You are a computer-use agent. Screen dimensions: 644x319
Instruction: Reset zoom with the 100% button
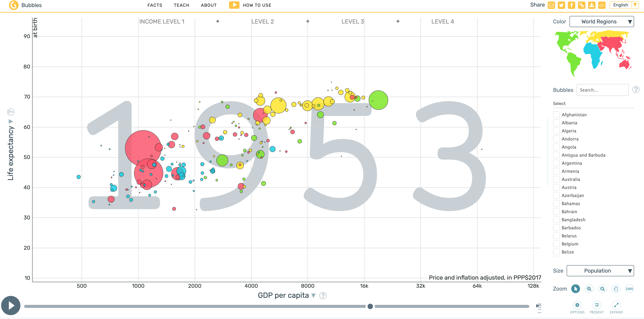(629, 289)
